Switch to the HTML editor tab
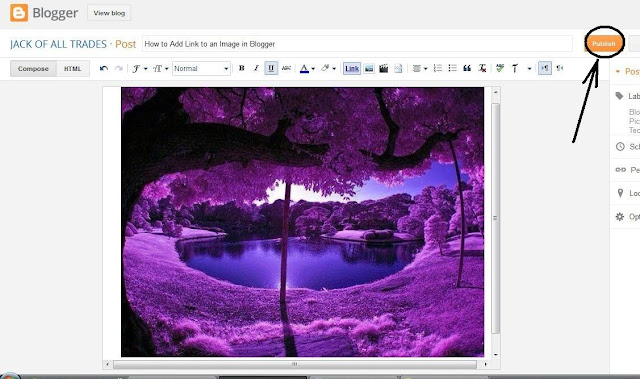Screen dimensions: 640x379 [73, 69]
